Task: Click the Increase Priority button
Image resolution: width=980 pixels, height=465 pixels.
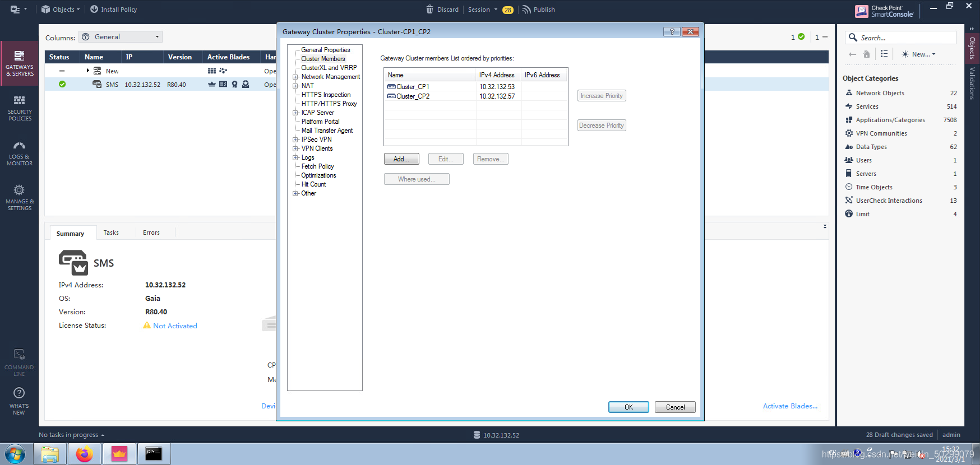Action: coord(602,96)
